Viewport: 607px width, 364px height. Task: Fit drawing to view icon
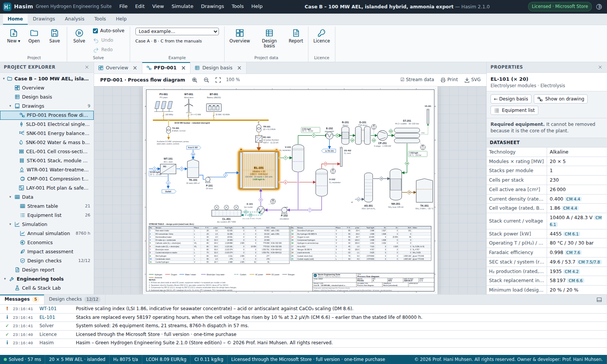(x=218, y=80)
